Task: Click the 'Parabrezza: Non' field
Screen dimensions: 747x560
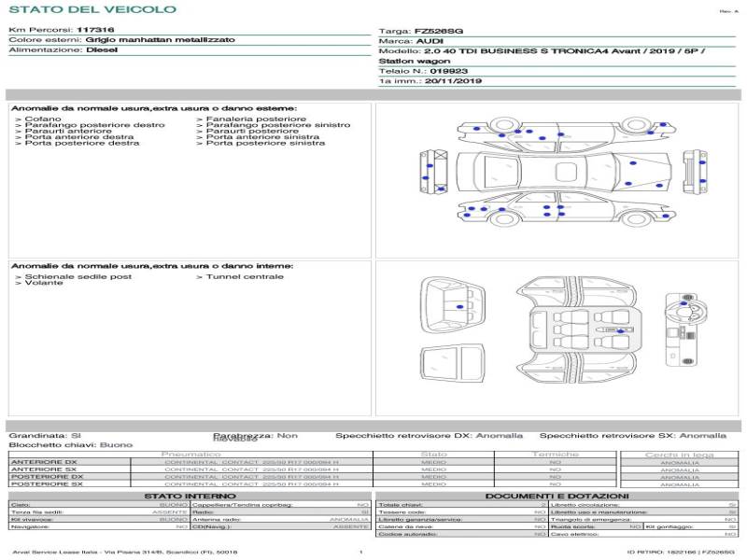Action: [x=255, y=435]
